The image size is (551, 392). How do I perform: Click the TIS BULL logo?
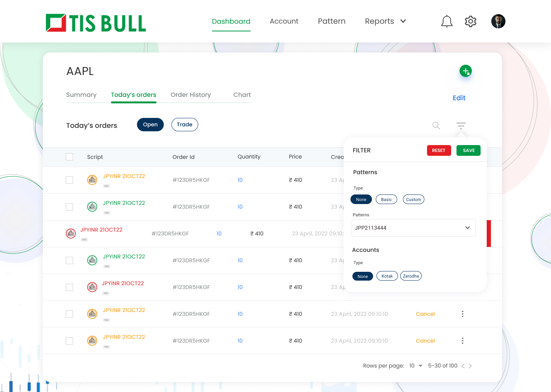tap(96, 23)
